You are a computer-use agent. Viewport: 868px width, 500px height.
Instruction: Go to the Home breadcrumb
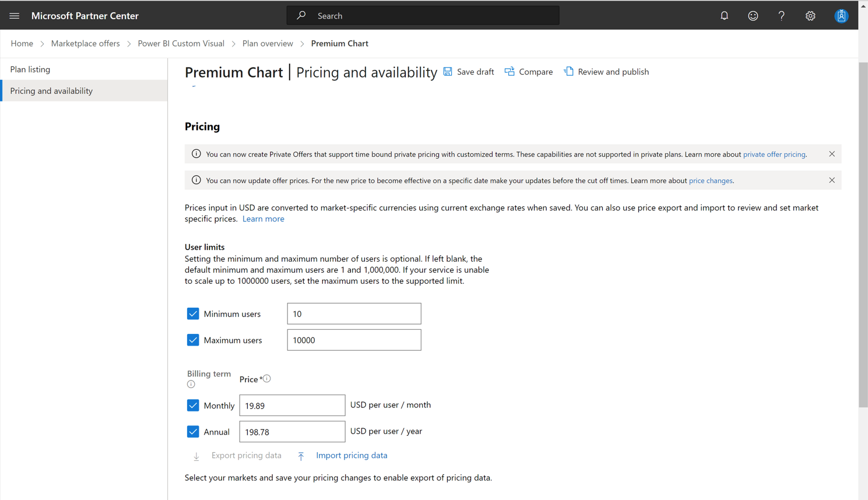click(22, 43)
